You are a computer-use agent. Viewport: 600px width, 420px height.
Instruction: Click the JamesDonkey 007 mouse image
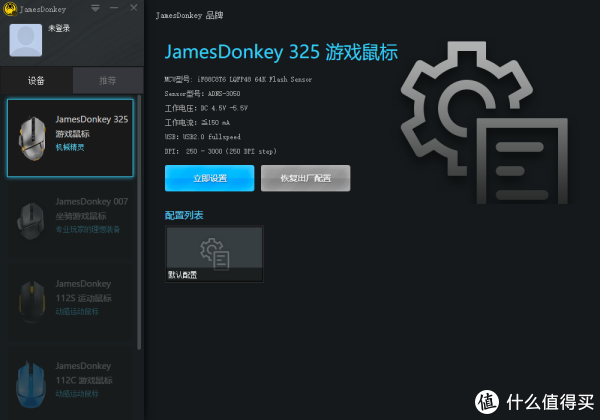click(x=31, y=221)
